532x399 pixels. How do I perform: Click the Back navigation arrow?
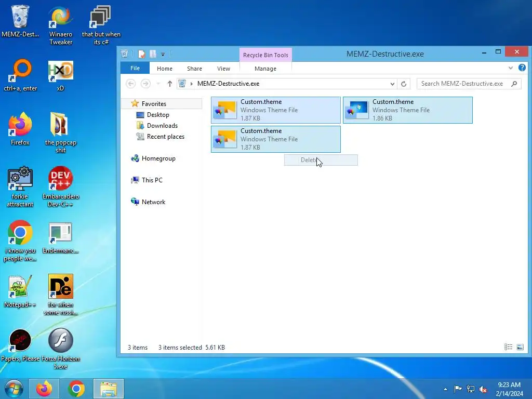point(130,84)
